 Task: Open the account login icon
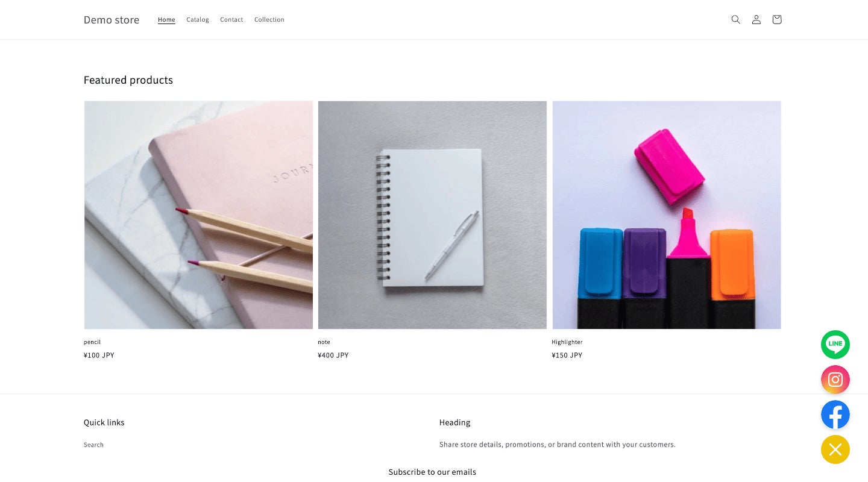[x=756, y=19]
